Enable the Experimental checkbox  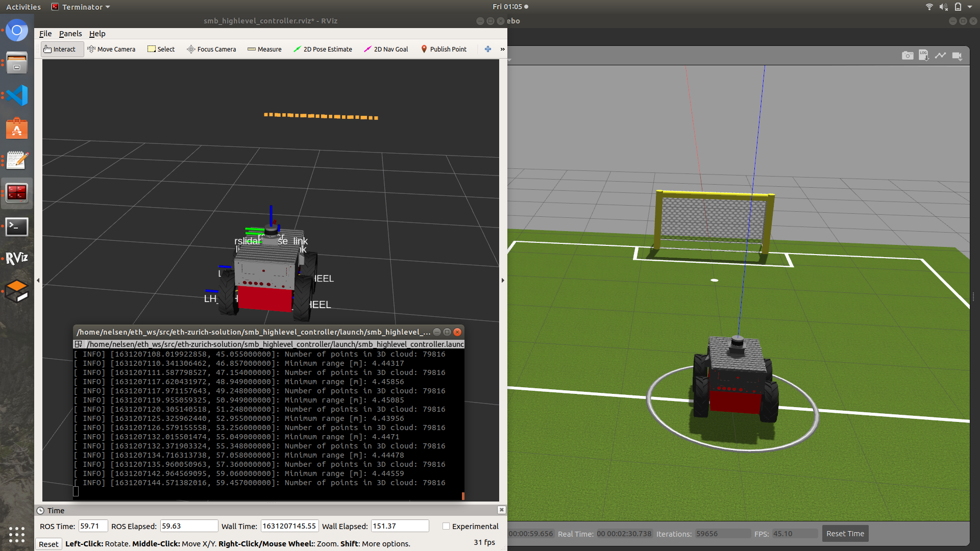pyautogui.click(x=446, y=526)
